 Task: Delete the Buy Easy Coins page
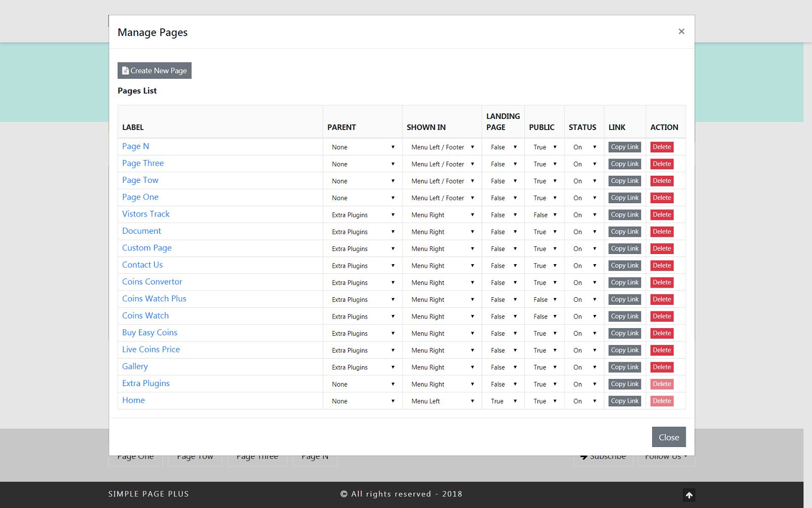[x=662, y=333]
